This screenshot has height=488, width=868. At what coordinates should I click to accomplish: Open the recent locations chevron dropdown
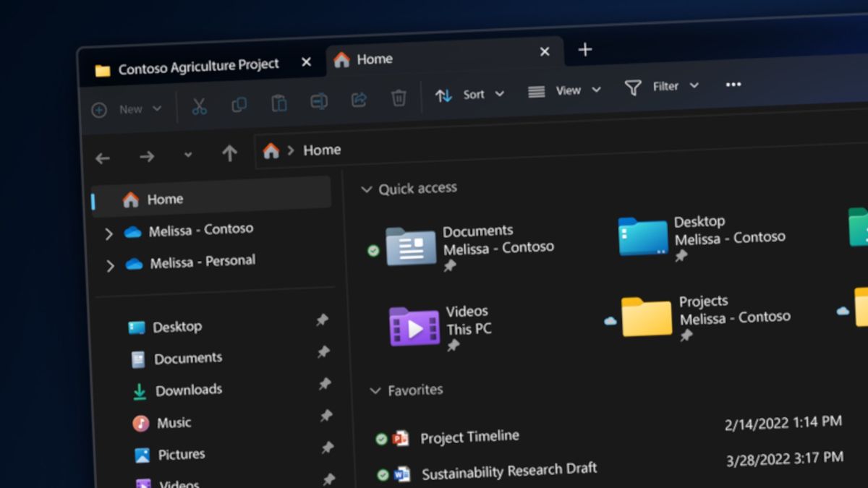pos(188,155)
